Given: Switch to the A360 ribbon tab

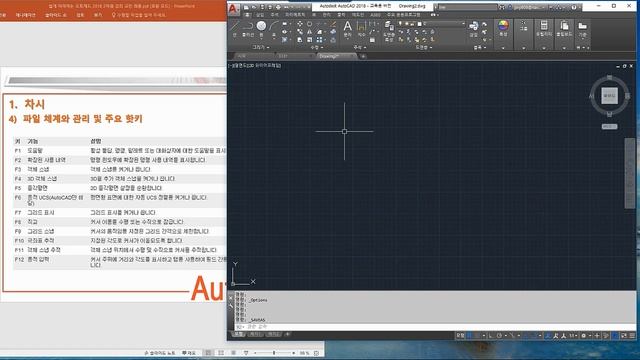Looking at the screenshot, I should click(375, 15).
